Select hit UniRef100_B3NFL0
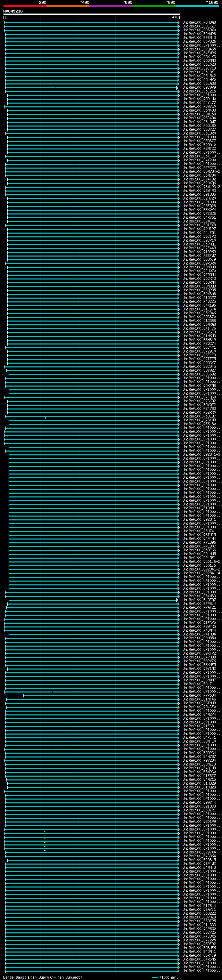The width and height of the screenshot is (222, 980). [x=199, y=741]
